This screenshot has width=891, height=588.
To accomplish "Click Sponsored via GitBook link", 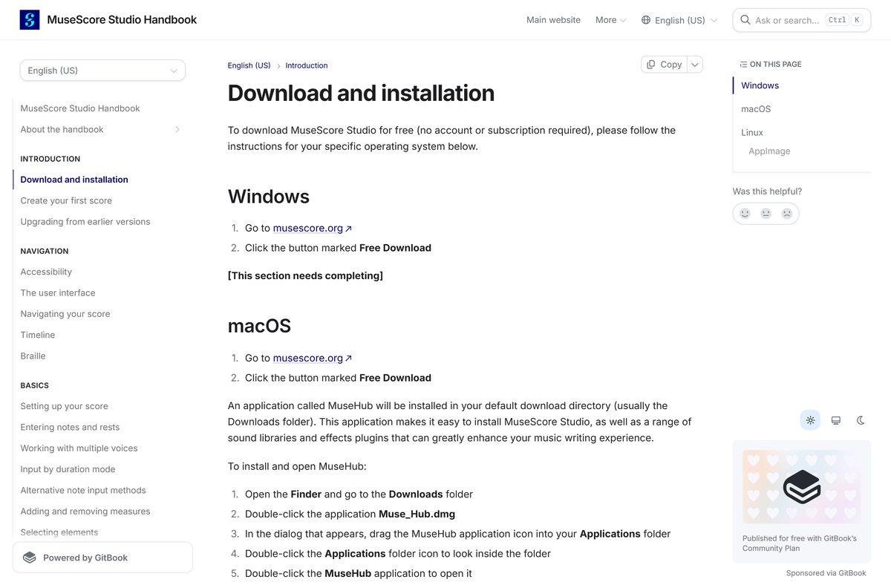I will [x=826, y=573].
